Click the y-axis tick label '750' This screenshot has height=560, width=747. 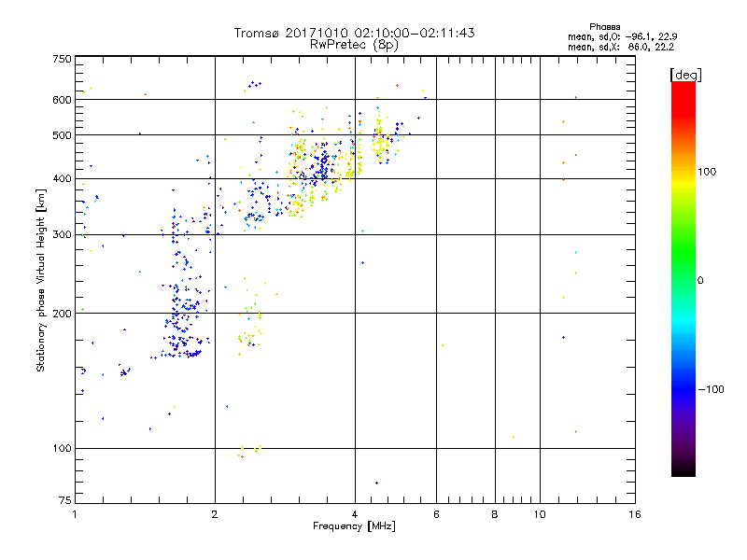tap(62, 59)
